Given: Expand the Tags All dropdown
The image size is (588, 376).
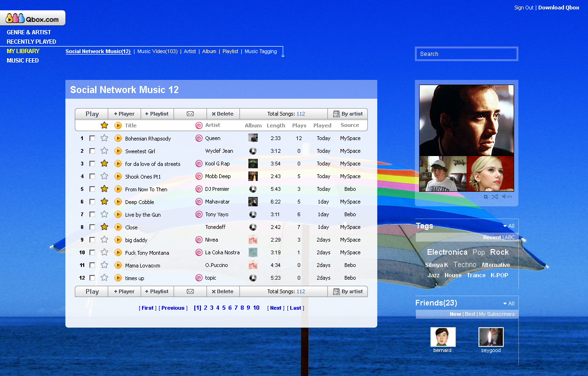Looking at the screenshot, I should pyautogui.click(x=509, y=226).
